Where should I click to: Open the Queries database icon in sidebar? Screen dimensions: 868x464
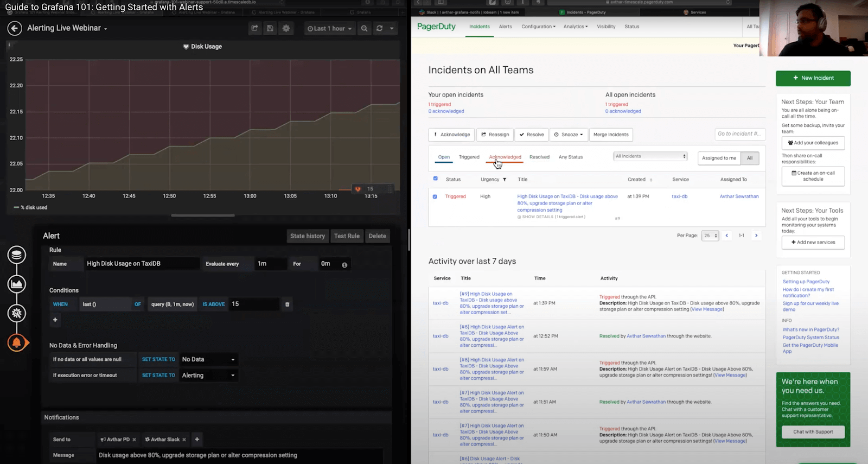pyautogui.click(x=17, y=255)
